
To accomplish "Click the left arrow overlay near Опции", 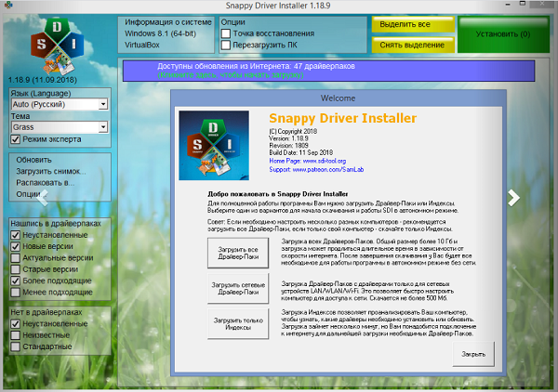I will (x=43, y=198).
